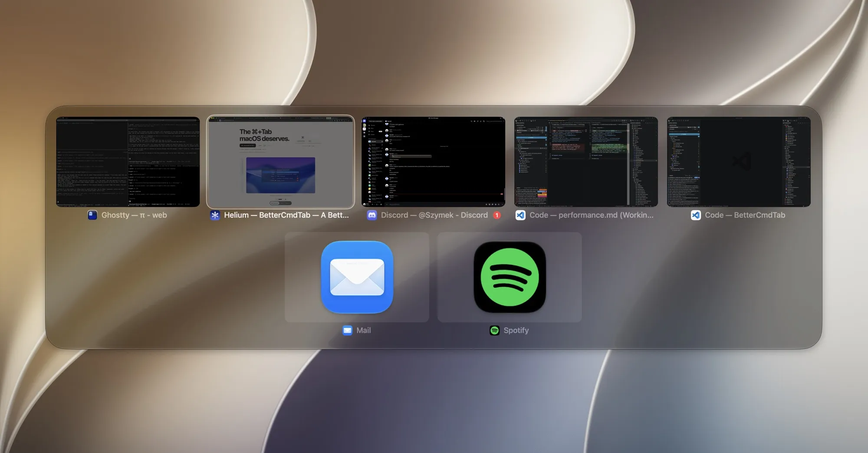
Task: Click the "Discord — @Szymek - Discord" label
Action: coord(434,215)
